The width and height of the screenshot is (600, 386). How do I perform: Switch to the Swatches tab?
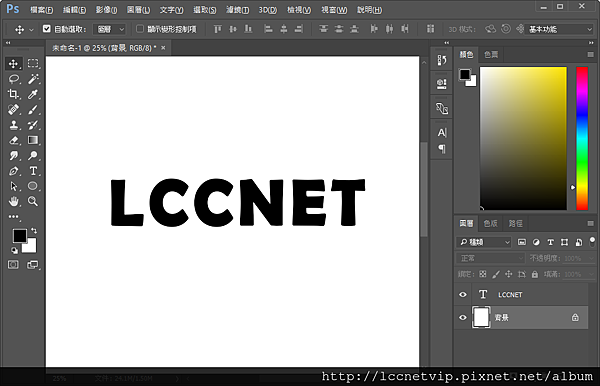491,54
